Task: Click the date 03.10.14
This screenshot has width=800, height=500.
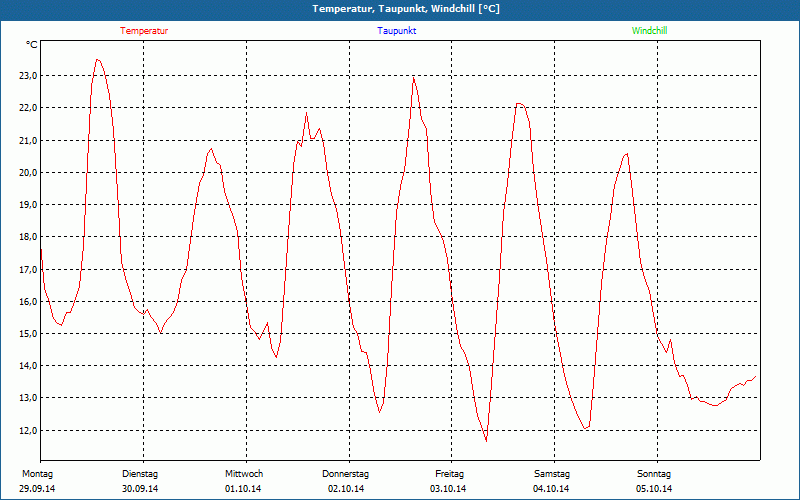Action: point(448,489)
